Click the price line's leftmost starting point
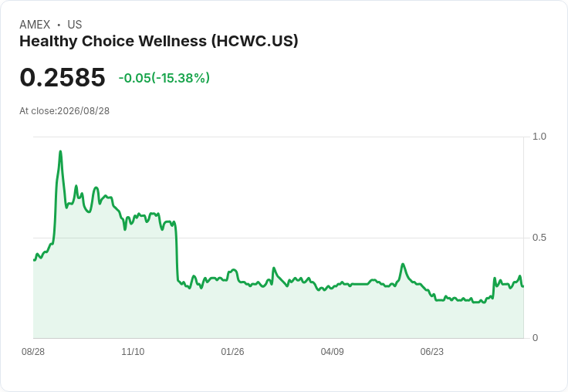 [34, 260]
